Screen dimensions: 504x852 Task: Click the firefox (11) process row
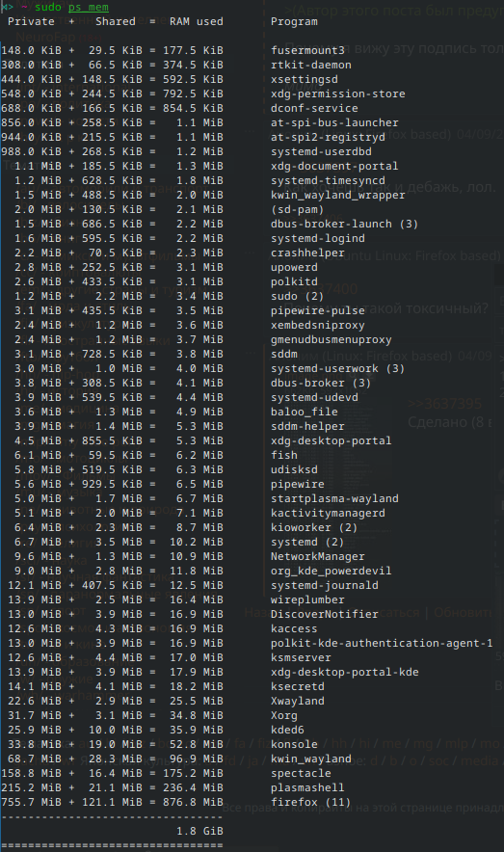pyautogui.click(x=176, y=802)
